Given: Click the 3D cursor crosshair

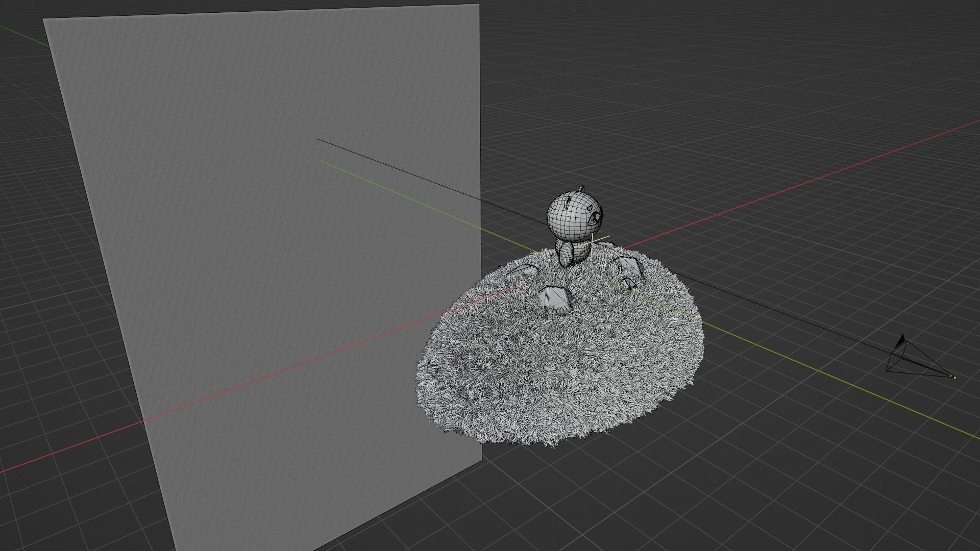Looking at the screenshot, I should (592, 242).
